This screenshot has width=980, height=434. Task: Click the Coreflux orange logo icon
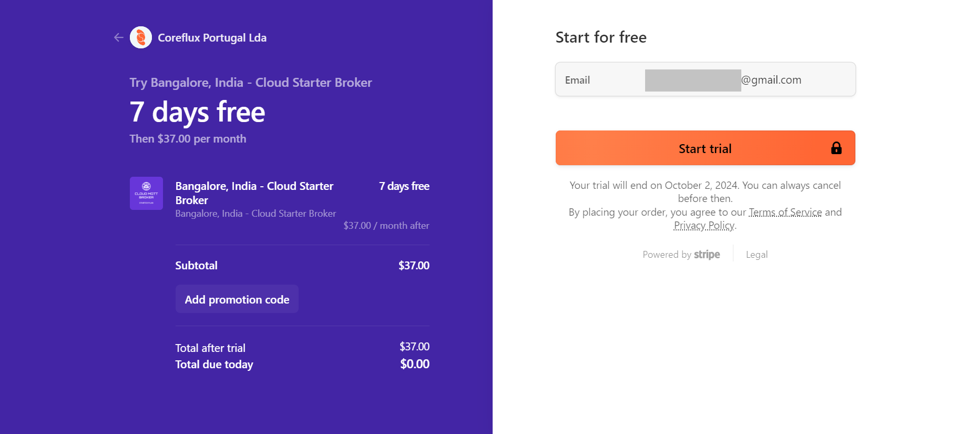[141, 37]
